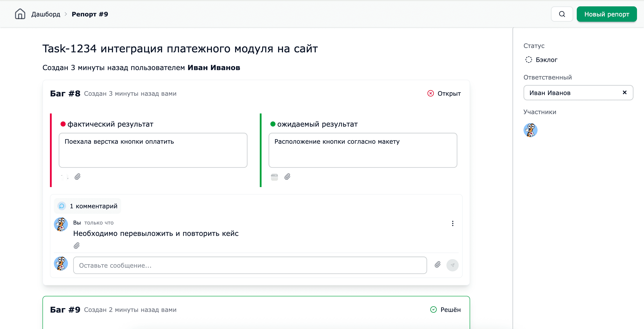
Task: Click the green dot beside ожидаемый результат
Action: tap(273, 124)
